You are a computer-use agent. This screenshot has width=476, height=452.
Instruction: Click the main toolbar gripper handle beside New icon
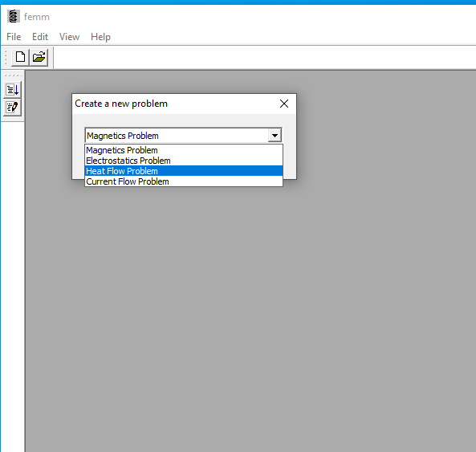(6, 57)
